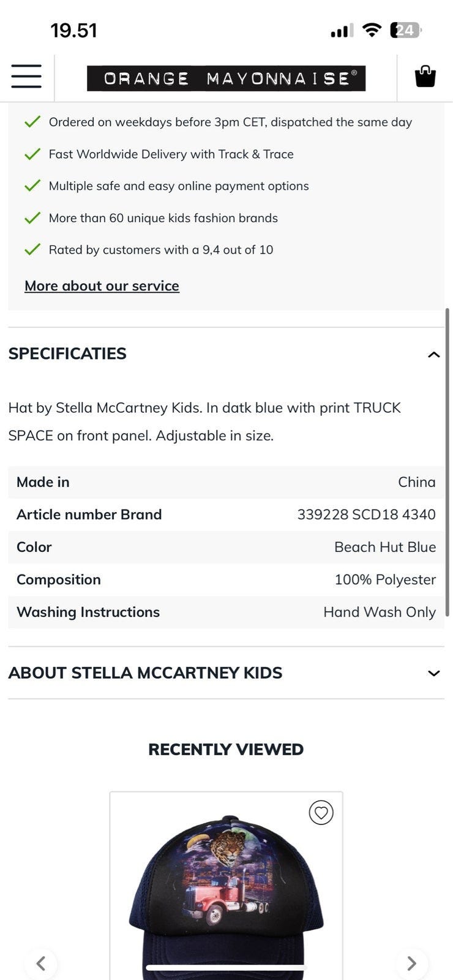The width and height of the screenshot is (453, 980).
Task: Add trucker cap to wishlist heart
Action: click(321, 813)
